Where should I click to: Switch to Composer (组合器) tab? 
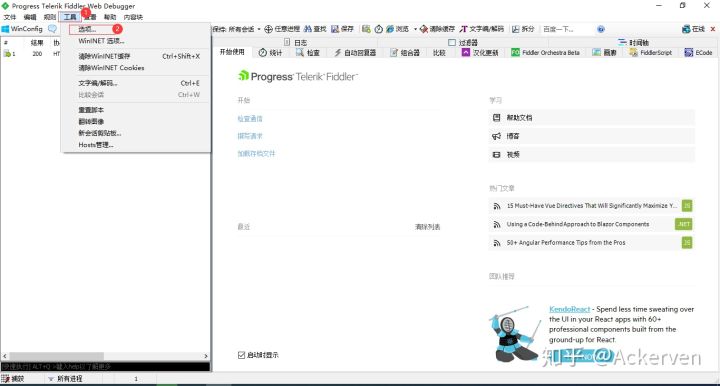point(405,53)
